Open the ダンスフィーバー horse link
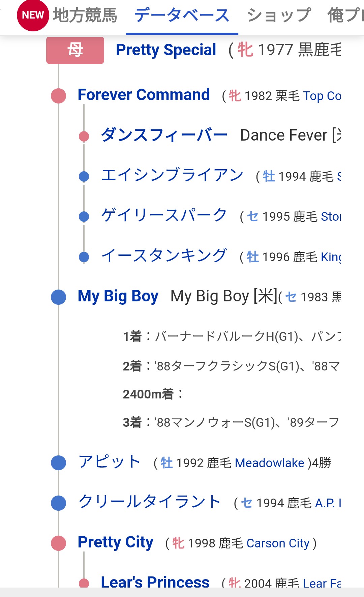 164,135
